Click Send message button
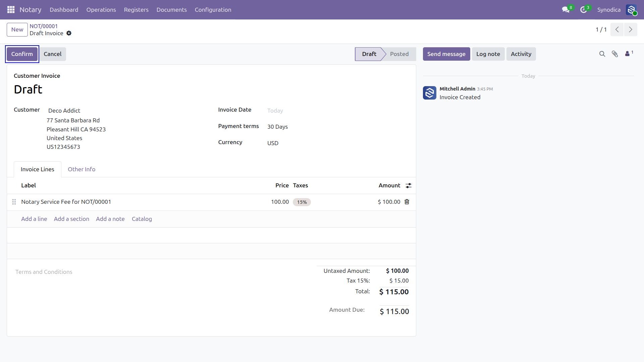This screenshot has height=362, width=644. tap(446, 54)
